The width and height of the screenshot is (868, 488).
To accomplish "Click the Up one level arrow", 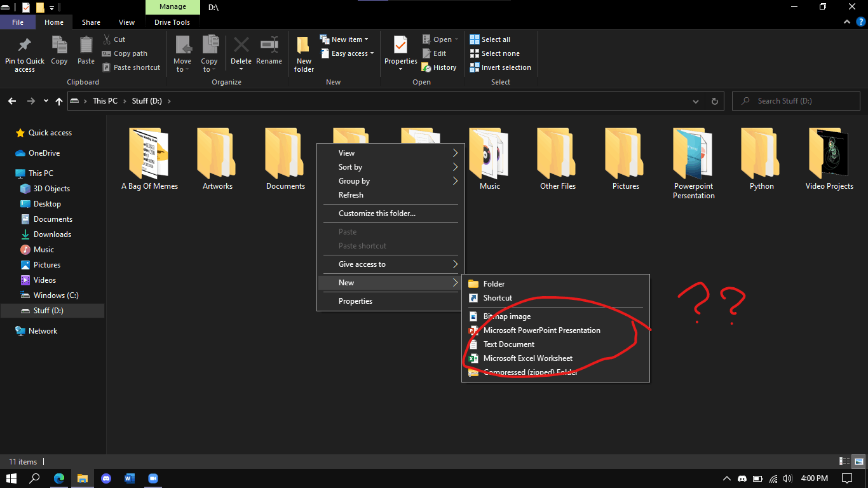I will tap(59, 101).
